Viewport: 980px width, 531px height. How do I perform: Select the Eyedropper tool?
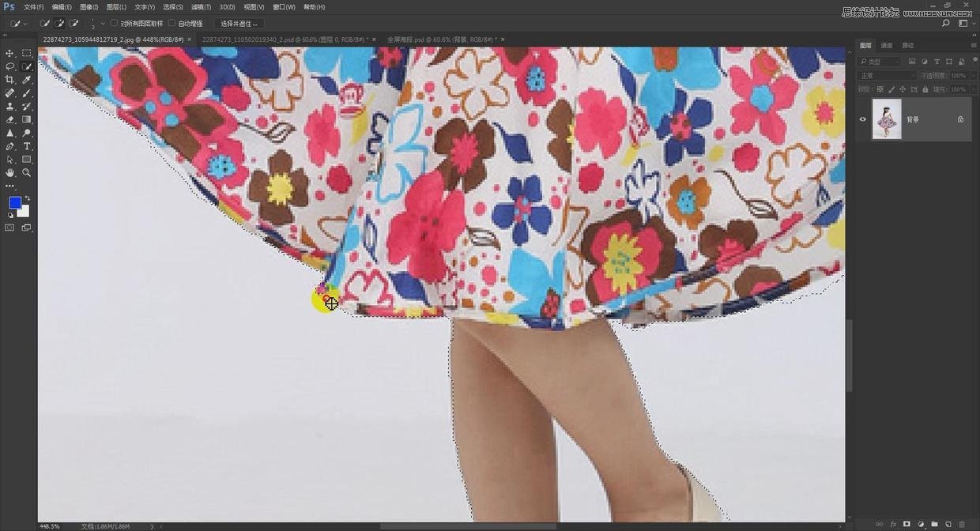click(27, 80)
